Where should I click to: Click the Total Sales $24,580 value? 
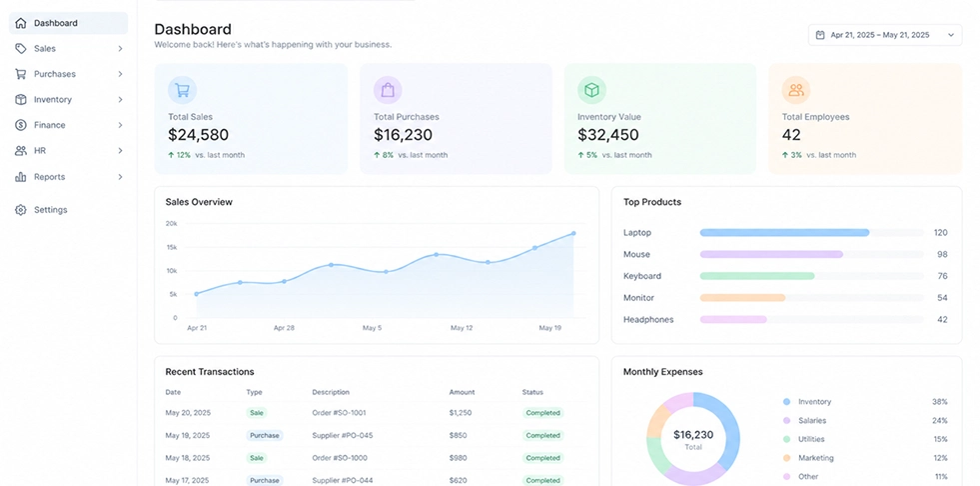[198, 134]
